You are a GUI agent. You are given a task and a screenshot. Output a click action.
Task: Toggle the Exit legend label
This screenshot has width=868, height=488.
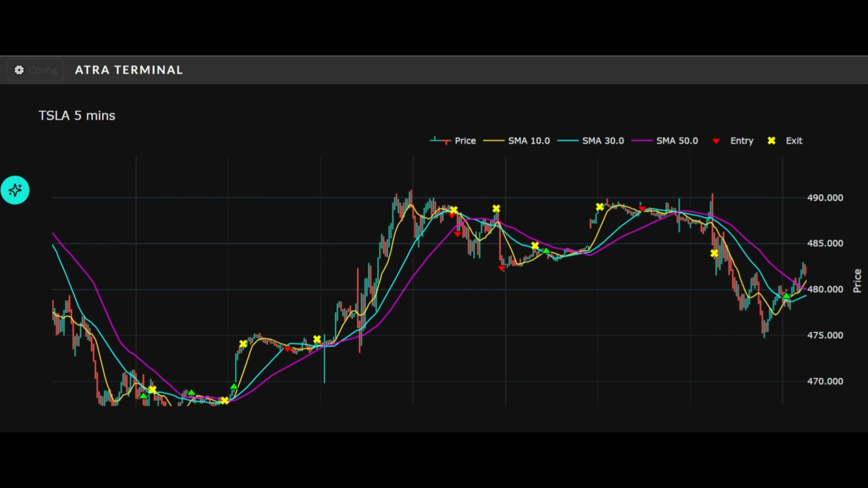click(x=794, y=141)
